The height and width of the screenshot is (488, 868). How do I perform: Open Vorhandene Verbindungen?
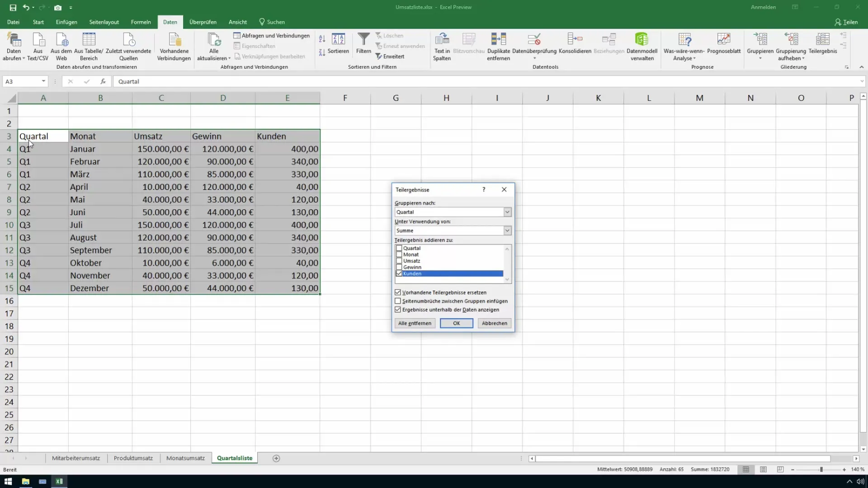[174, 47]
